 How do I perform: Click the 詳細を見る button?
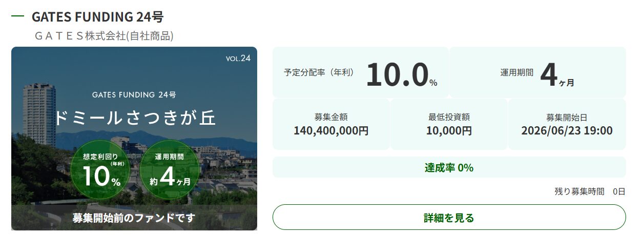click(x=449, y=217)
